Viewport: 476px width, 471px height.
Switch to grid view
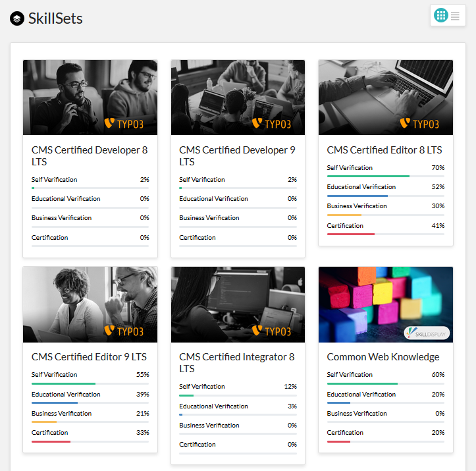coord(440,15)
